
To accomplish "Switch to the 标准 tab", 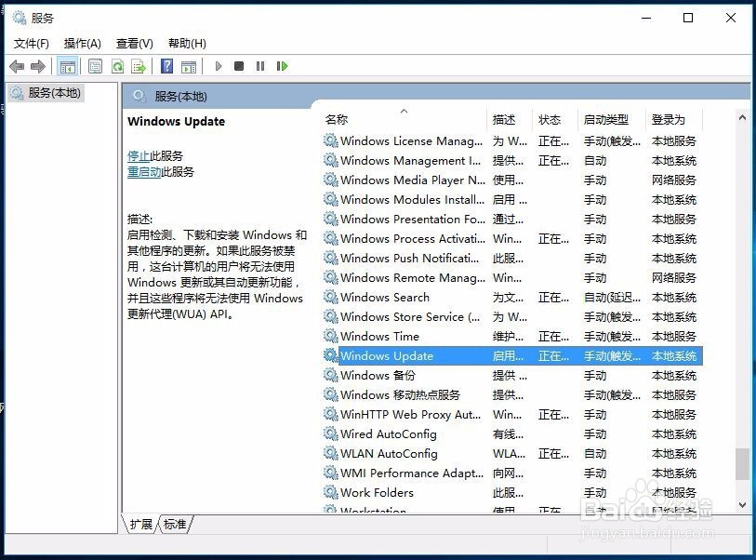I will click(174, 524).
